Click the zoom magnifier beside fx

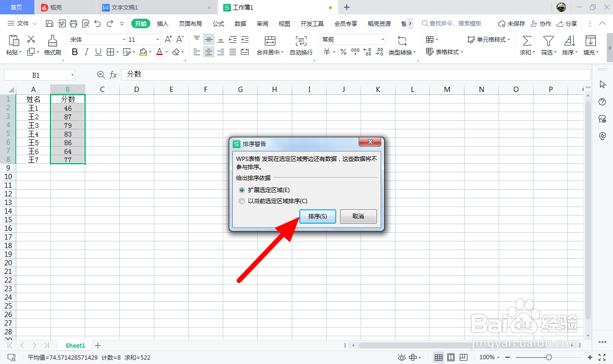coord(101,75)
